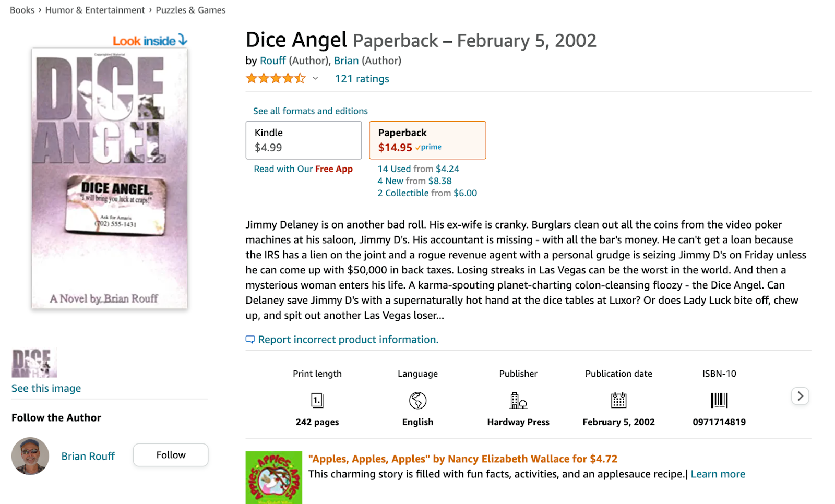Click the Print length page icon

(317, 400)
